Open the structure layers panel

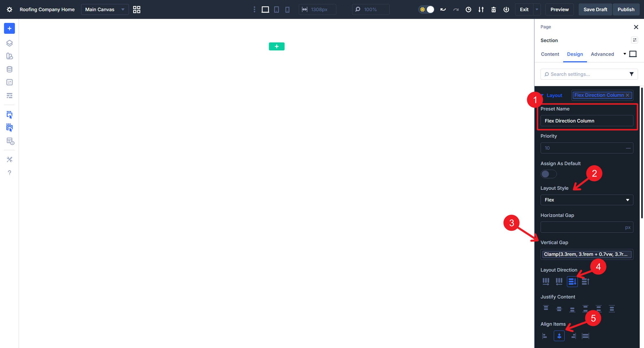tap(9, 43)
